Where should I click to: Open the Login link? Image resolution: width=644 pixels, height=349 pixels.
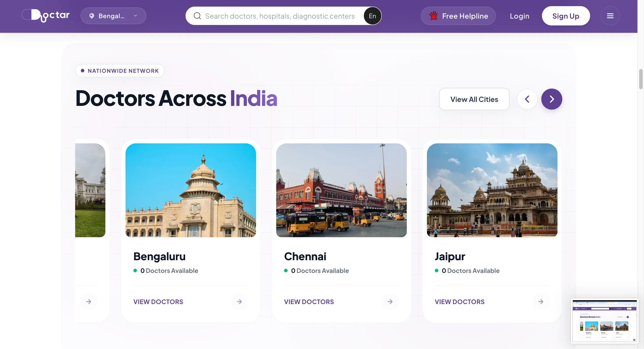tap(519, 16)
